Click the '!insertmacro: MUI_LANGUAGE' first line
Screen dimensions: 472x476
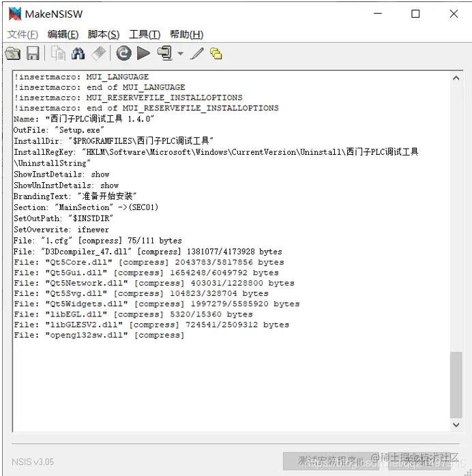click(81, 77)
